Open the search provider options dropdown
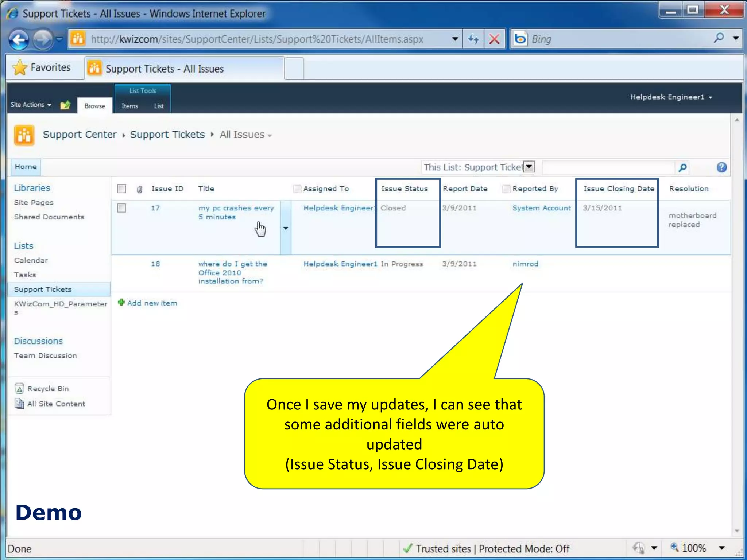 click(736, 38)
